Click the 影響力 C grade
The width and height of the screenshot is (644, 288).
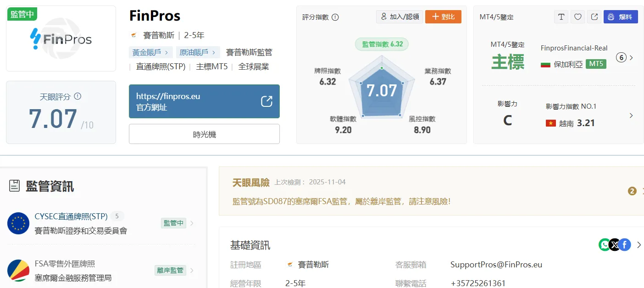coord(507,121)
